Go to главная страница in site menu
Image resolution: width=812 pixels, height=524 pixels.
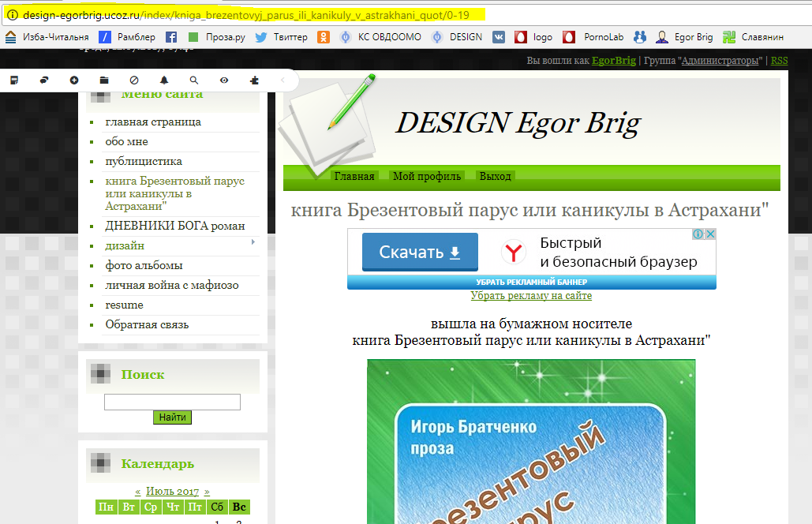point(153,122)
